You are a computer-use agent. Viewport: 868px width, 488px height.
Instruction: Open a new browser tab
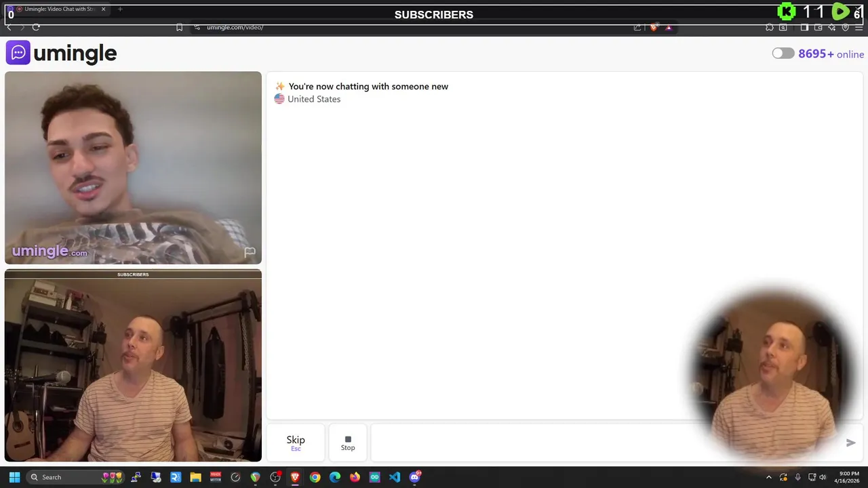pyautogui.click(x=120, y=9)
